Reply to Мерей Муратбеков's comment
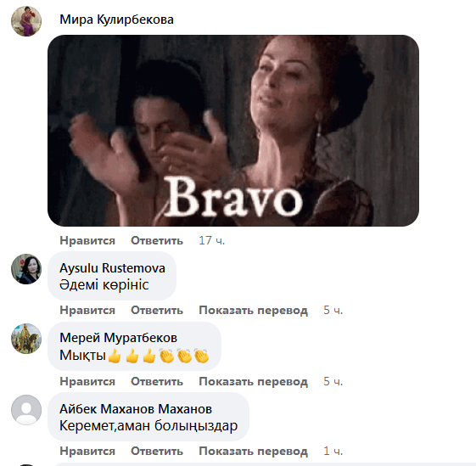 click(x=157, y=381)
